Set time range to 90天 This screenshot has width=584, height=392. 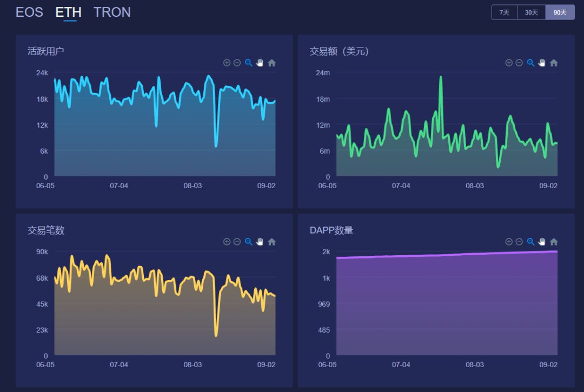pyautogui.click(x=560, y=12)
